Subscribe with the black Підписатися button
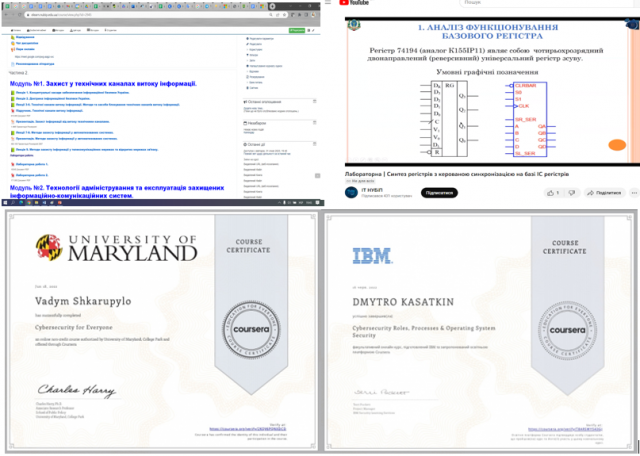Image resolution: width=640 pixels, height=456 pixels. coord(439,193)
